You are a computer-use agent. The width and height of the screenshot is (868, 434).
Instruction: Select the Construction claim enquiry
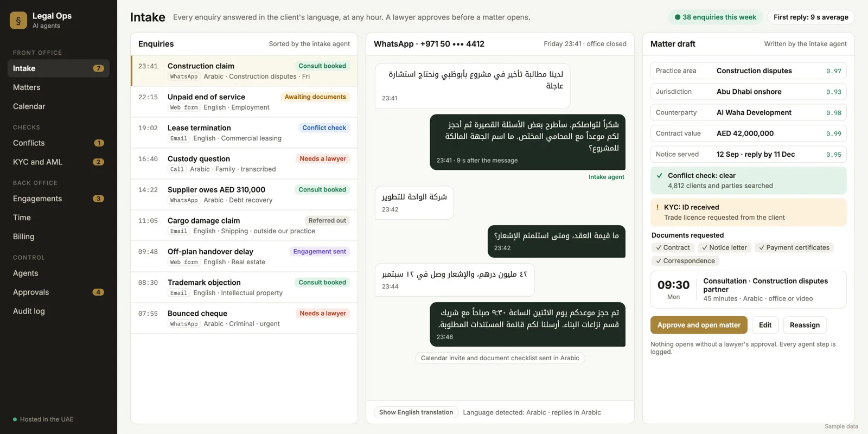[x=244, y=71]
